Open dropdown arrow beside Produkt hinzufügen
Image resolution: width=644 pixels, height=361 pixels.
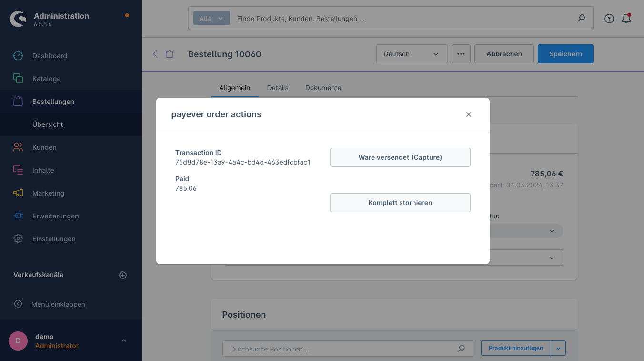[558, 348]
